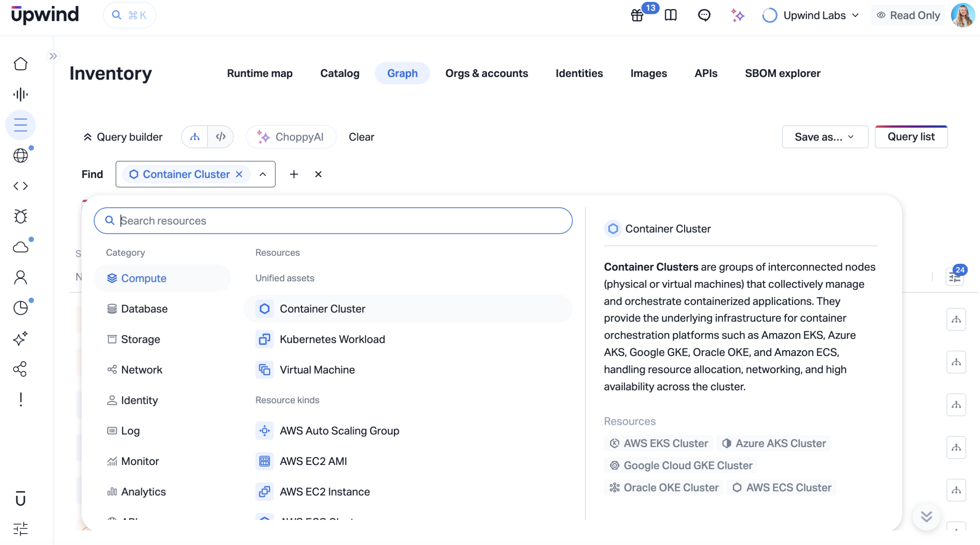
Task: Click the Read Only badge
Action: click(908, 15)
